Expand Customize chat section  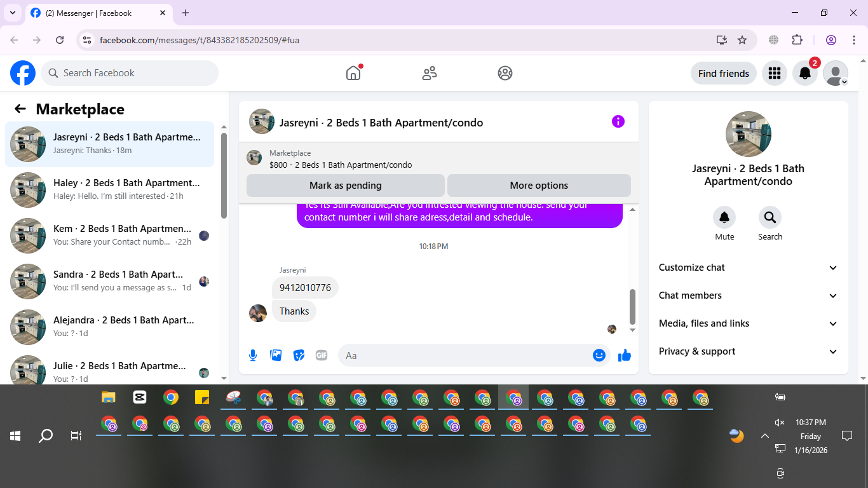[x=748, y=268]
